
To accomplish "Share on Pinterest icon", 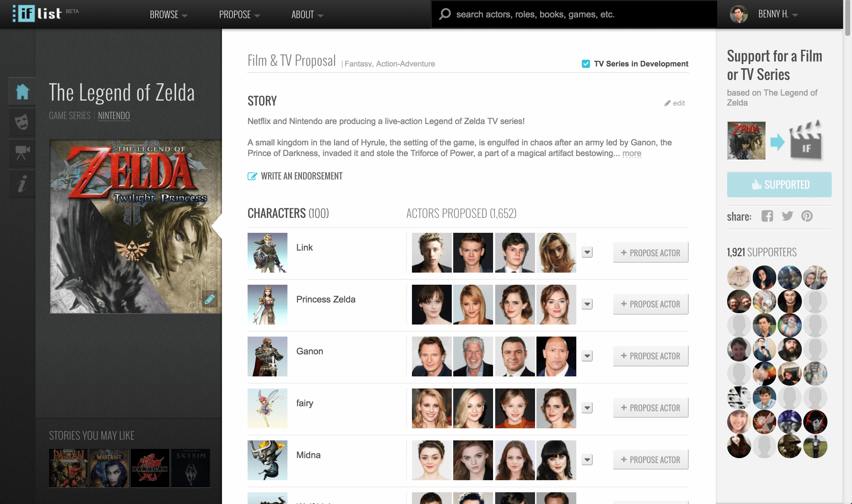I will (x=807, y=216).
